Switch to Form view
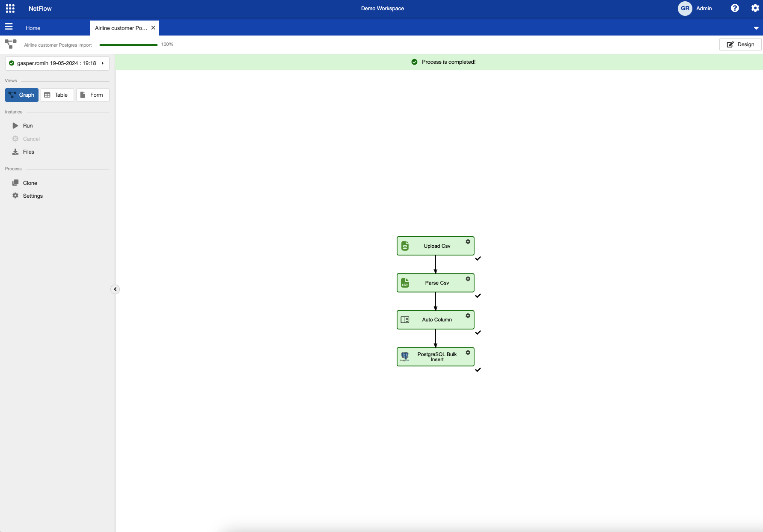The height and width of the screenshot is (532, 763). pyautogui.click(x=92, y=95)
